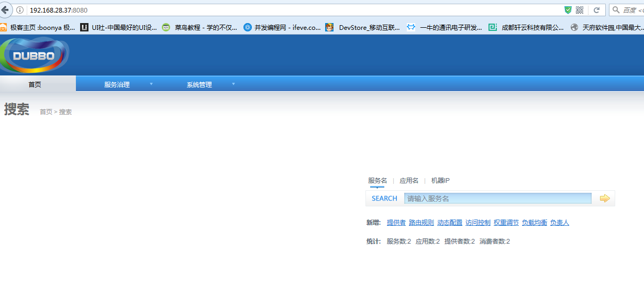This screenshot has width=644, height=285.
Task: Open the 服务治理 menu
Action: coord(117,84)
